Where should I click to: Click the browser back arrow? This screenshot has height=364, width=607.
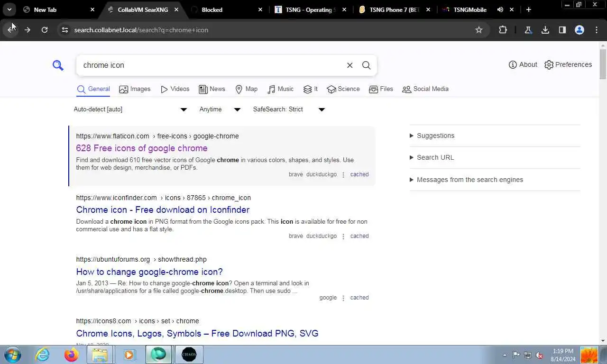(x=10, y=30)
